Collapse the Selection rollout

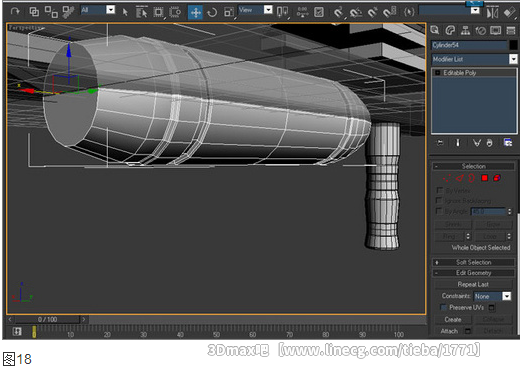pos(474,166)
